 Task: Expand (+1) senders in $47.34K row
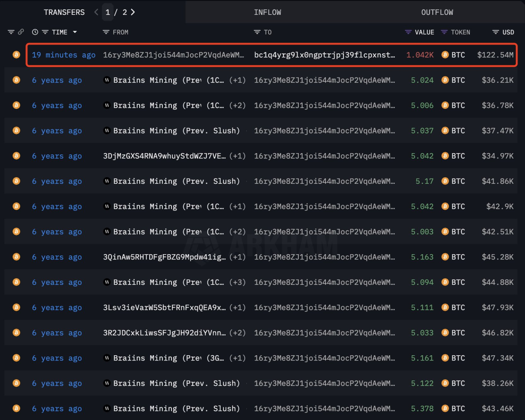238,358
